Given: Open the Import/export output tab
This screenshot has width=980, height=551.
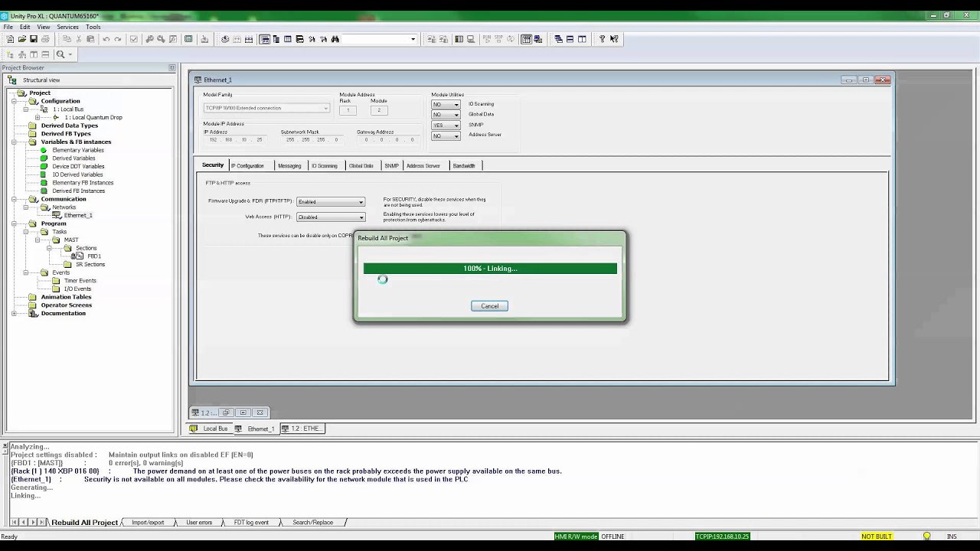Looking at the screenshot, I should (x=148, y=523).
